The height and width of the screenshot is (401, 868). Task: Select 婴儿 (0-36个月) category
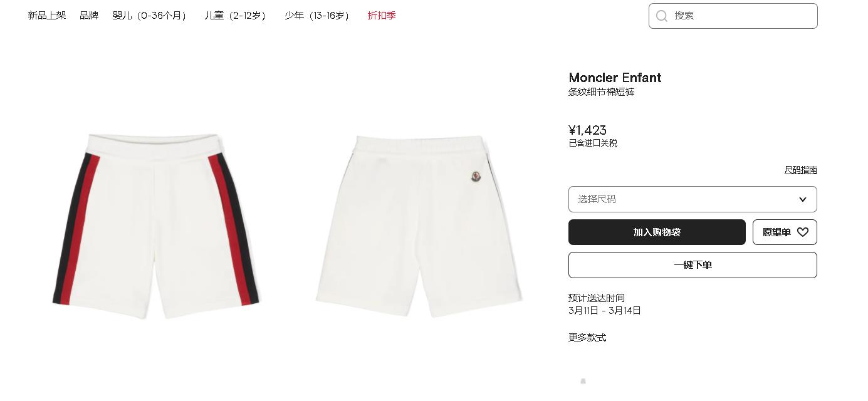tap(150, 16)
